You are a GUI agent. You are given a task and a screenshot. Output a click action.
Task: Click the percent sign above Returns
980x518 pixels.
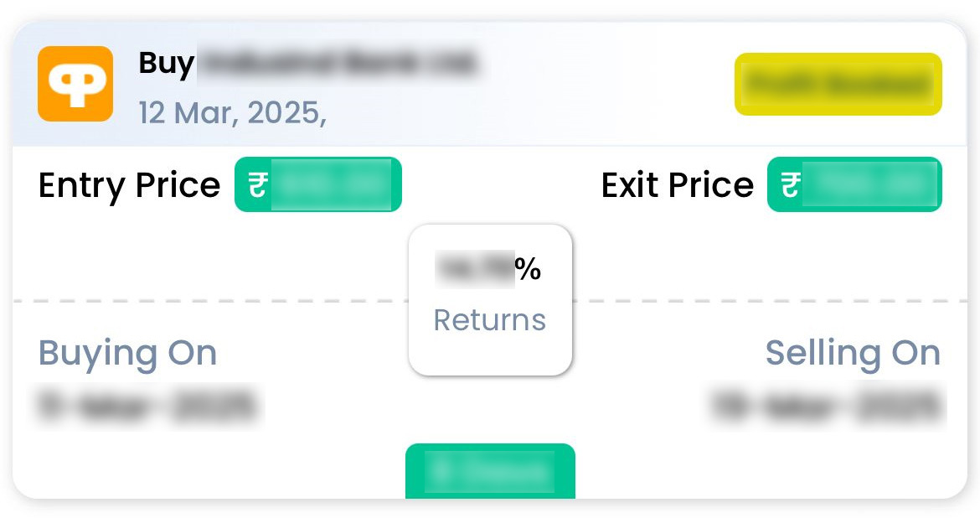(529, 269)
